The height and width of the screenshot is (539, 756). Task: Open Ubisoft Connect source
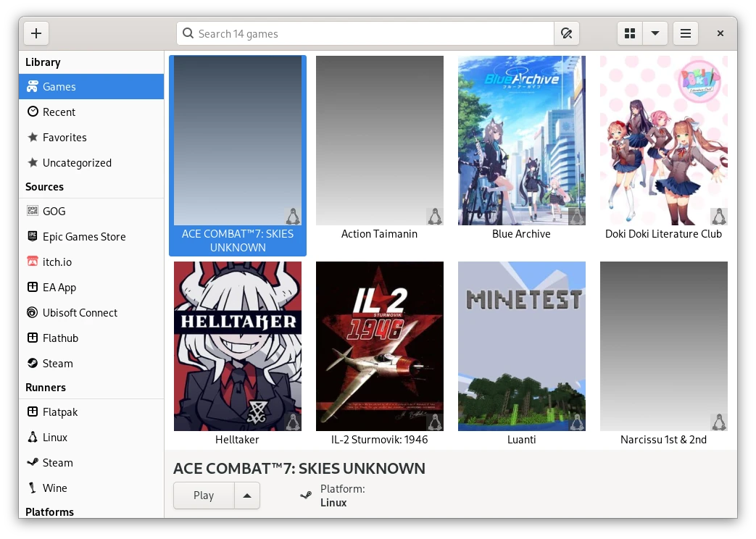[x=80, y=313]
